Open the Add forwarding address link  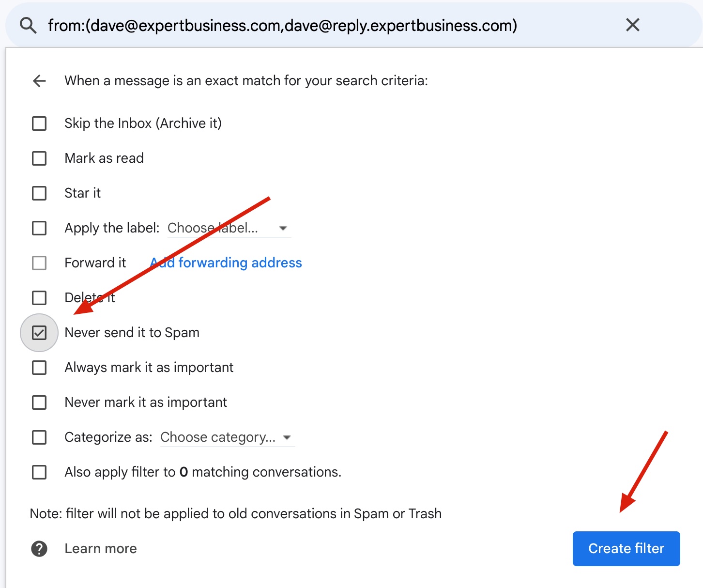point(226,263)
